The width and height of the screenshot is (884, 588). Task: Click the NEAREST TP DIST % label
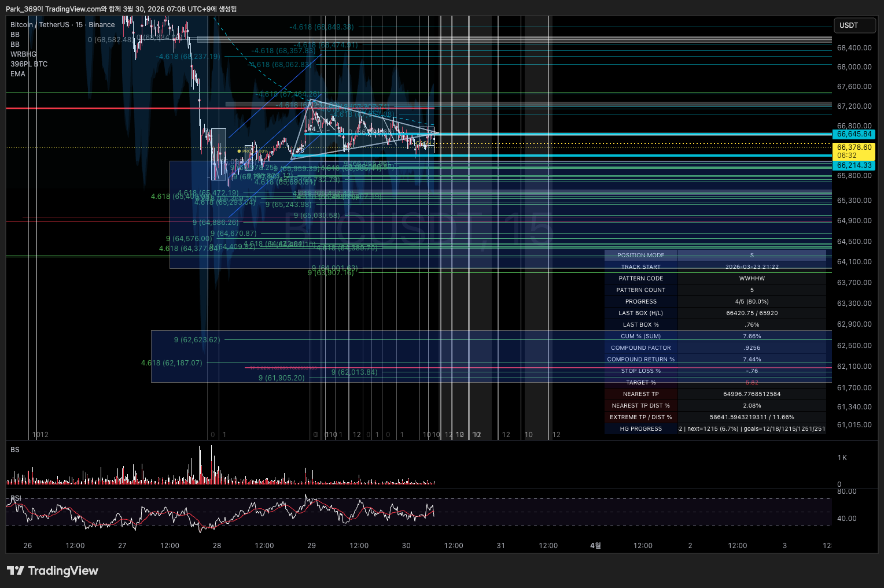click(641, 406)
